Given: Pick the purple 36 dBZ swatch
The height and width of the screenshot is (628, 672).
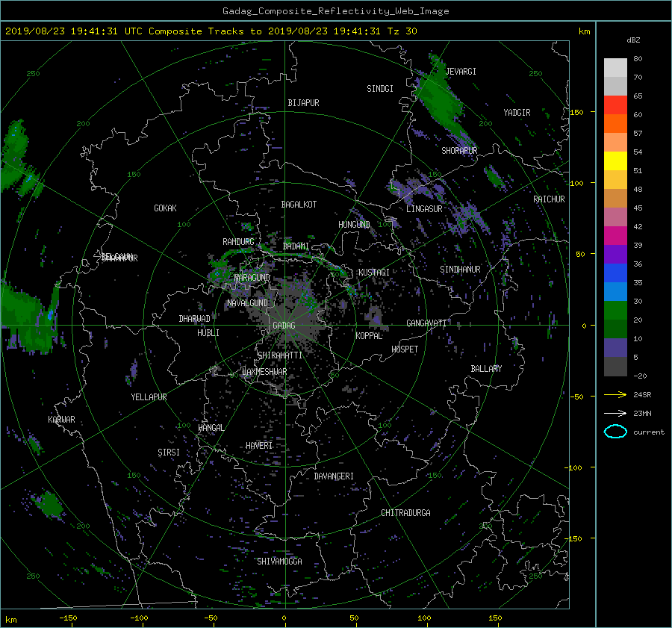Looking at the screenshot, I should point(615,255).
